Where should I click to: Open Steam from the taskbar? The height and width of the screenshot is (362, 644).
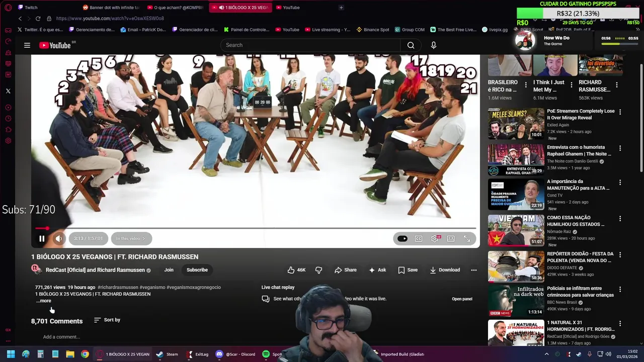167,354
